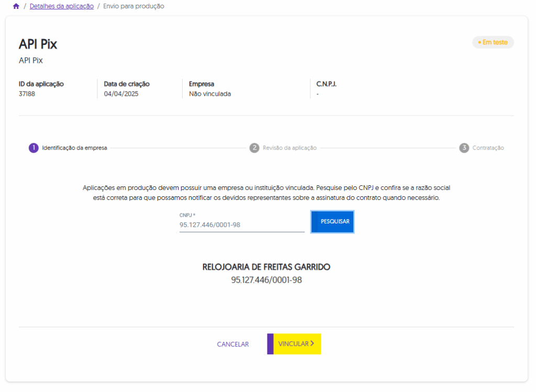Click the RELOJOARIA DE FREITAS GARRIDO company name
This screenshot has height=392, width=536.
pyautogui.click(x=266, y=267)
